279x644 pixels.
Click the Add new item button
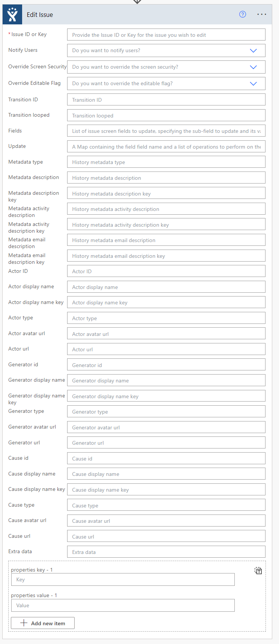[x=43, y=623]
